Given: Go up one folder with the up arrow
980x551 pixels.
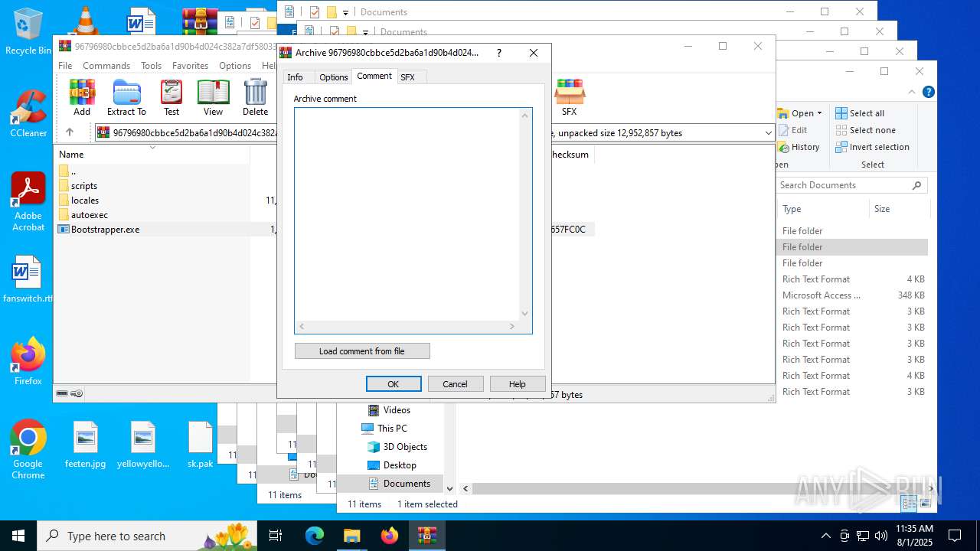Looking at the screenshot, I should pos(70,132).
